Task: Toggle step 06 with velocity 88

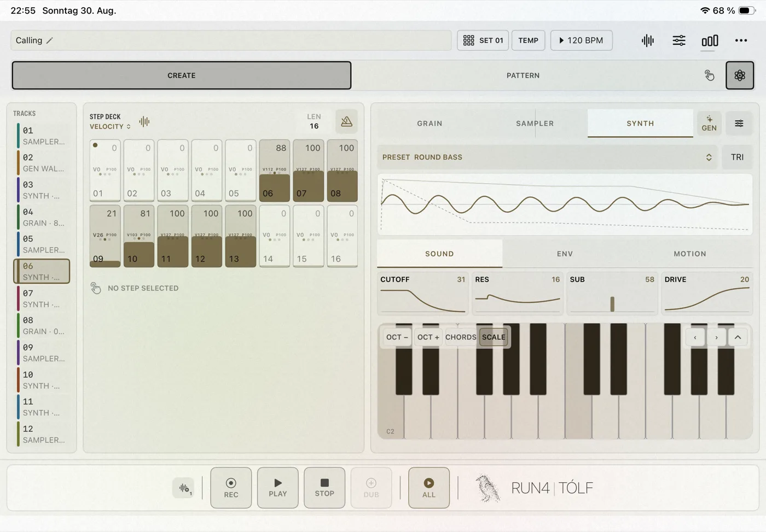Action: click(x=275, y=171)
